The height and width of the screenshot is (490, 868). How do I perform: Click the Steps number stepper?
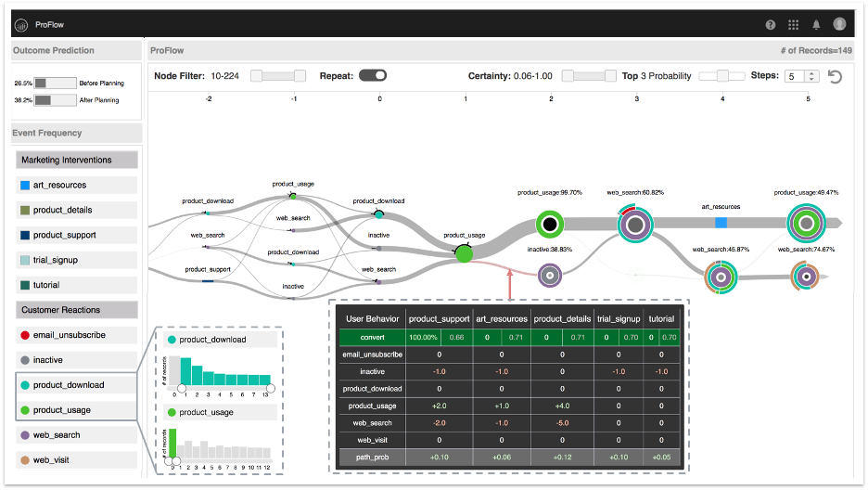point(801,76)
